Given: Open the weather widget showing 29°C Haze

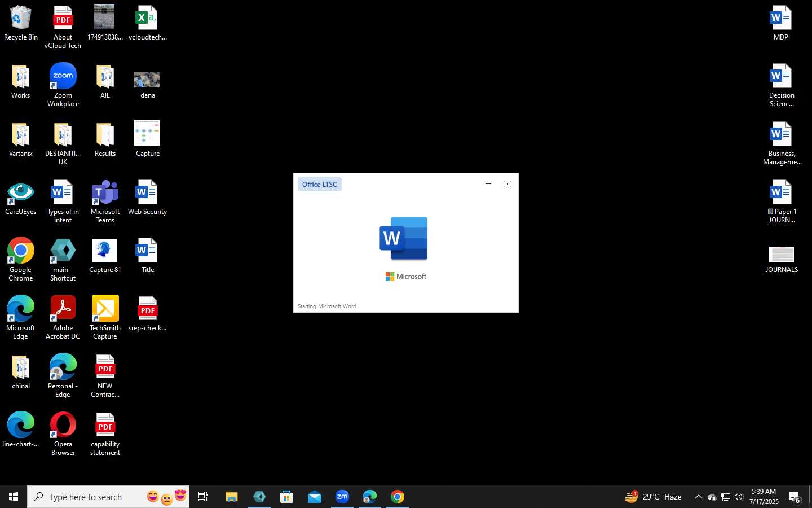Looking at the screenshot, I should tap(653, 497).
